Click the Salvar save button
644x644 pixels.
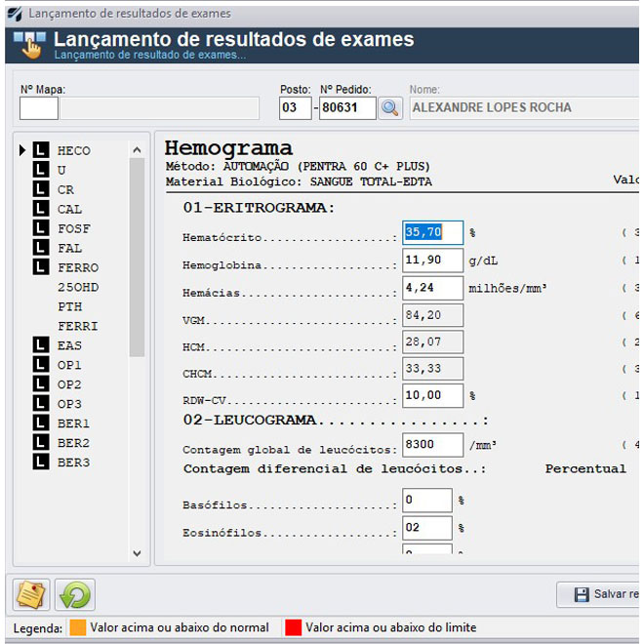[600, 594]
